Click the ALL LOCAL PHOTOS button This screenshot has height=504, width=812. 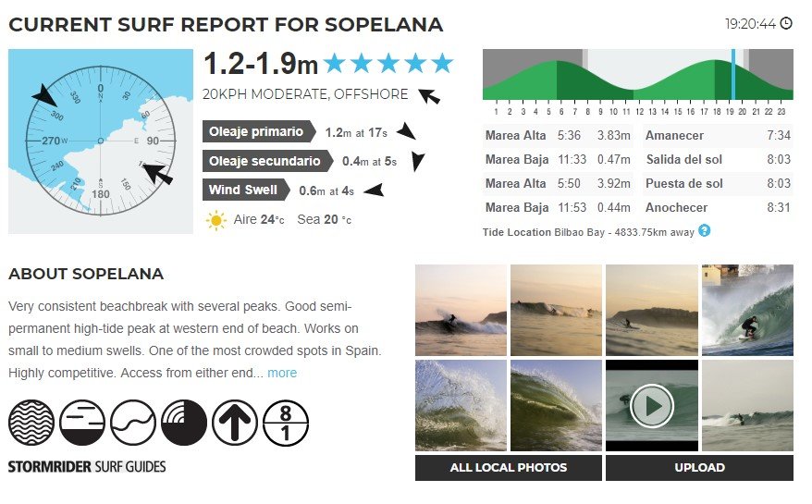coord(509,467)
